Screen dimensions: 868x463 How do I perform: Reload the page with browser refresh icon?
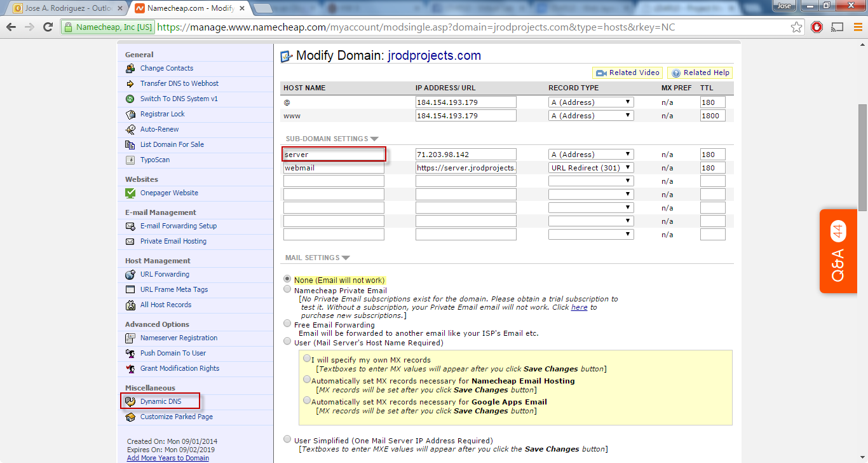(48, 27)
